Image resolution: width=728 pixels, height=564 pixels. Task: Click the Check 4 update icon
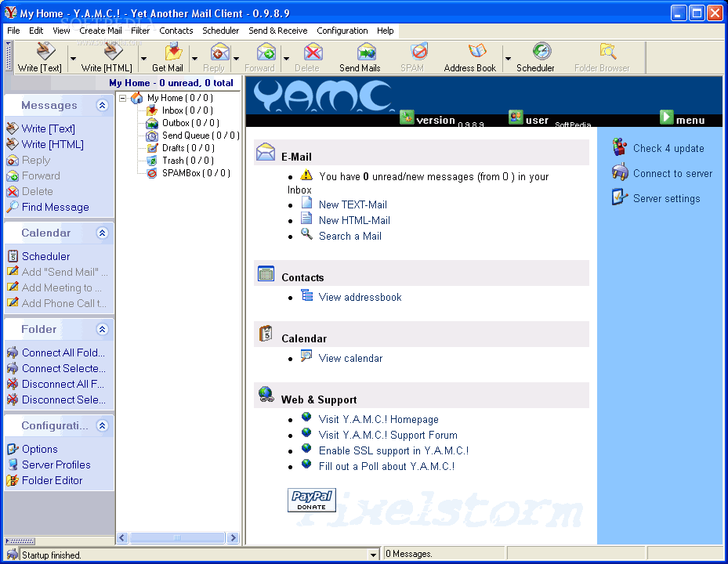(x=619, y=147)
